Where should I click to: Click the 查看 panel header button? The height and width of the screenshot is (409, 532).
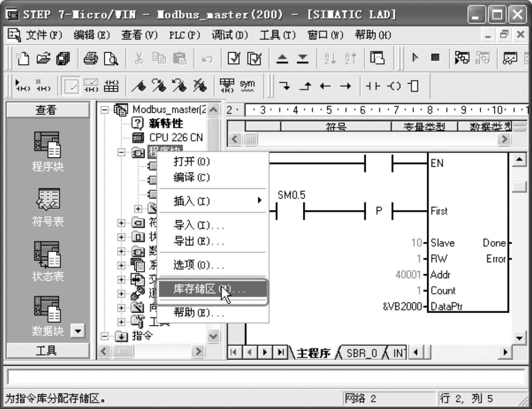(x=48, y=110)
